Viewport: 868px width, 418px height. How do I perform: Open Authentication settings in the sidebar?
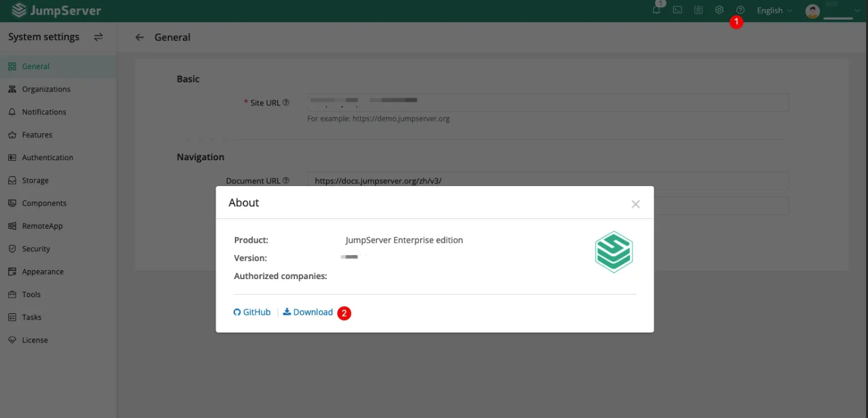58,158
